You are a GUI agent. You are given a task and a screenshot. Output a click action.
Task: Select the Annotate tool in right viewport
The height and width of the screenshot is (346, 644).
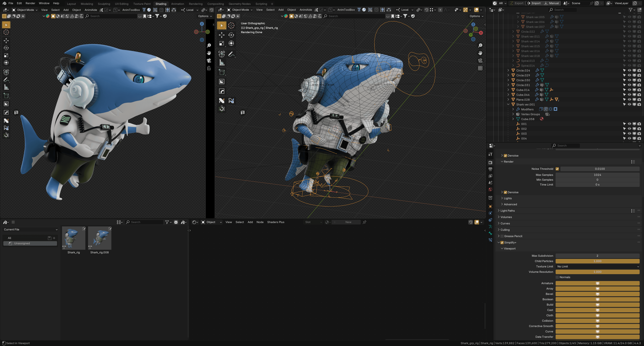click(x=231, y=54)
